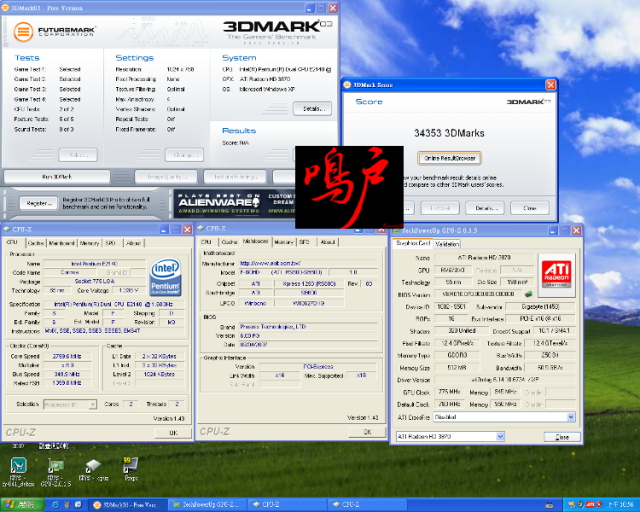Viewport: 640px width, 512px height.
Task: Click the BIOS save chip icon in GPU-Z
Action: [528, 294]
